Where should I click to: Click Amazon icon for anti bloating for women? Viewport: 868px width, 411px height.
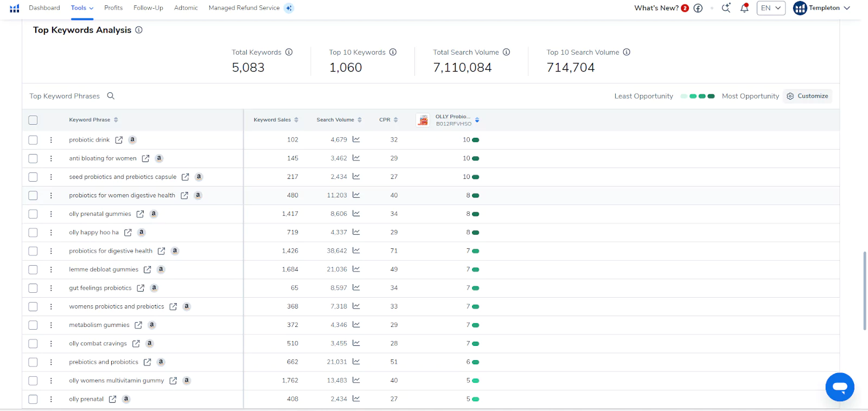pyautogui.click(x=159, y=158)
